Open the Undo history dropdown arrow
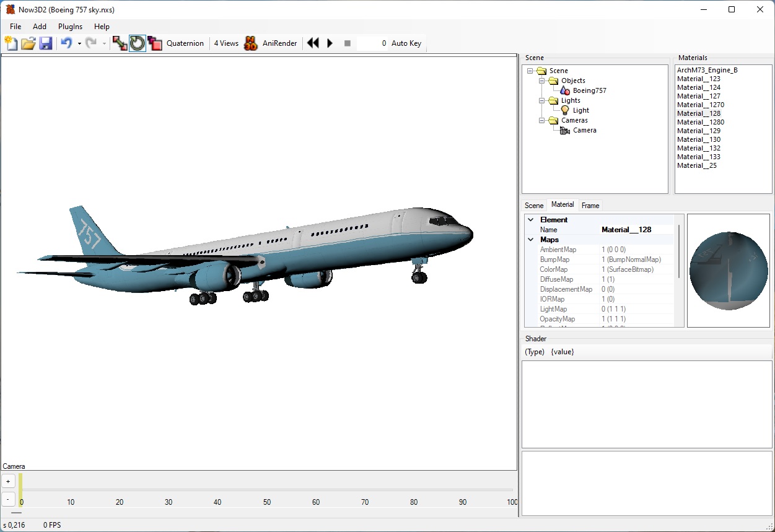The width and height of the screenshot is (775, 532). coord(79,43)
